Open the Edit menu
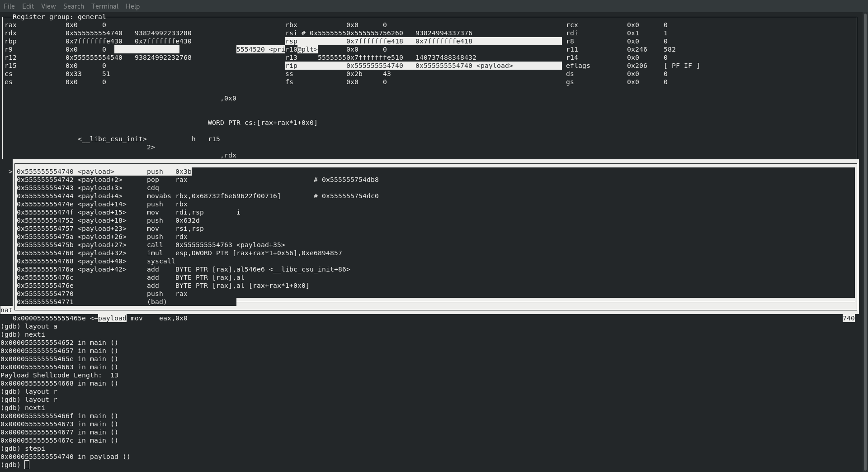This screenshot has width=868, height=472. click(28, 6)
